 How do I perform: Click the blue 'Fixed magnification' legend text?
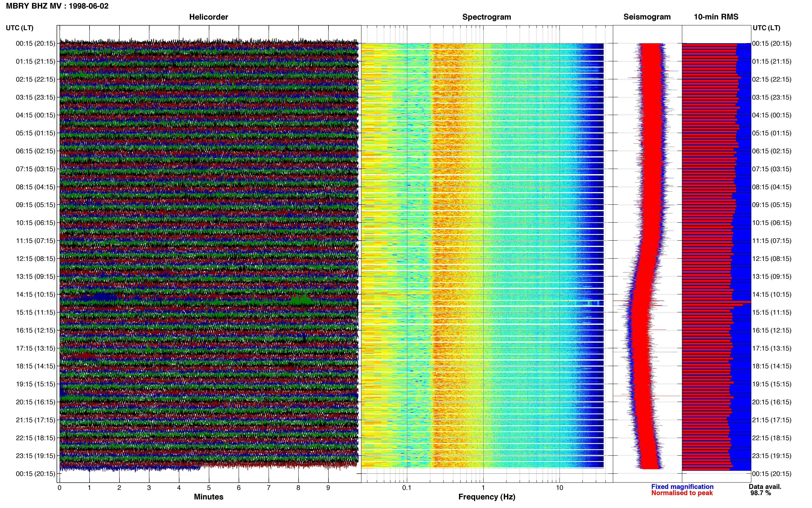[x=682, y=486]
